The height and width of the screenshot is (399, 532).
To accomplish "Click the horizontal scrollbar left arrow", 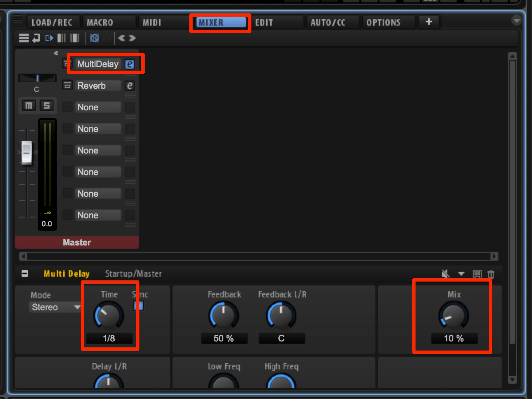I will (x=23, y=256).
